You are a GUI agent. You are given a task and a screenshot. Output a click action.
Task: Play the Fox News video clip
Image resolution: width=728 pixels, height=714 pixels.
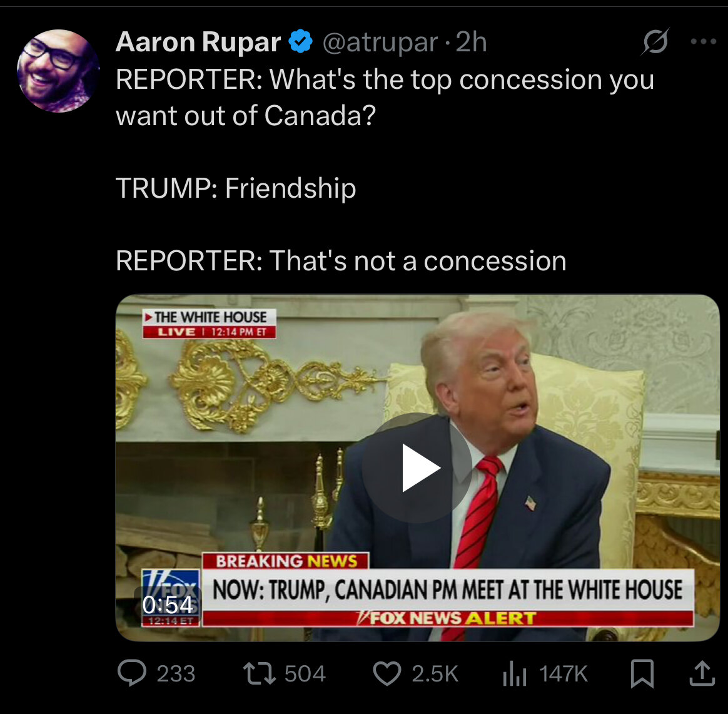pyautogui.click(x=417, y=468)
